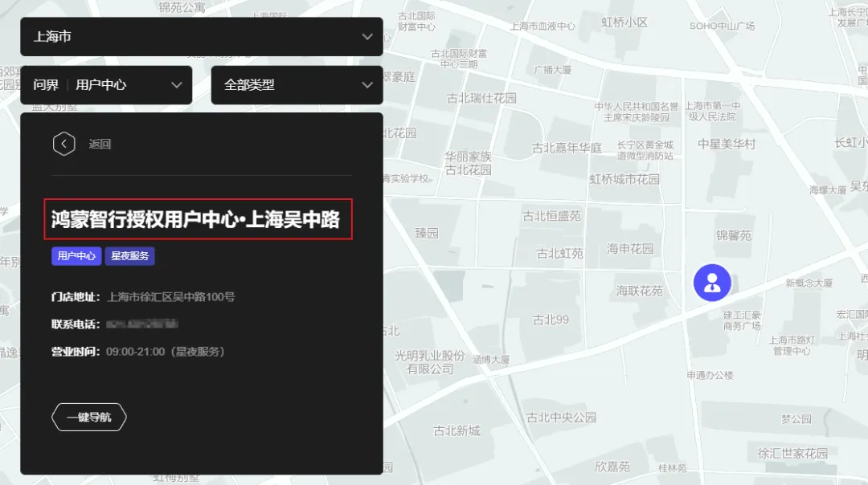
Task: Select the 星夜服务 tag
Action: point(129,256)
